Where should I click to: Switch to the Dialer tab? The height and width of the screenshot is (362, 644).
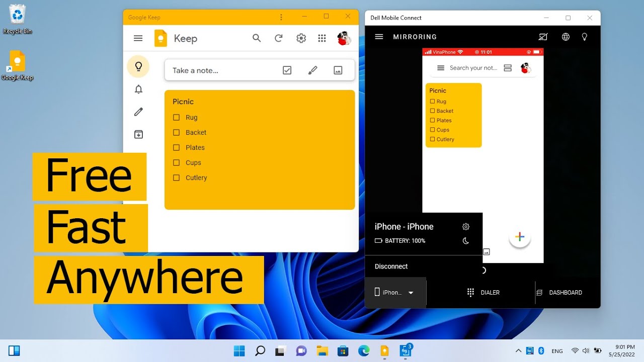click(483, 293)
